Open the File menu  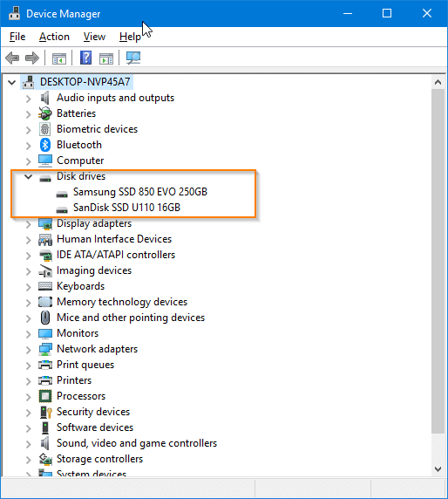click(17, 37)
